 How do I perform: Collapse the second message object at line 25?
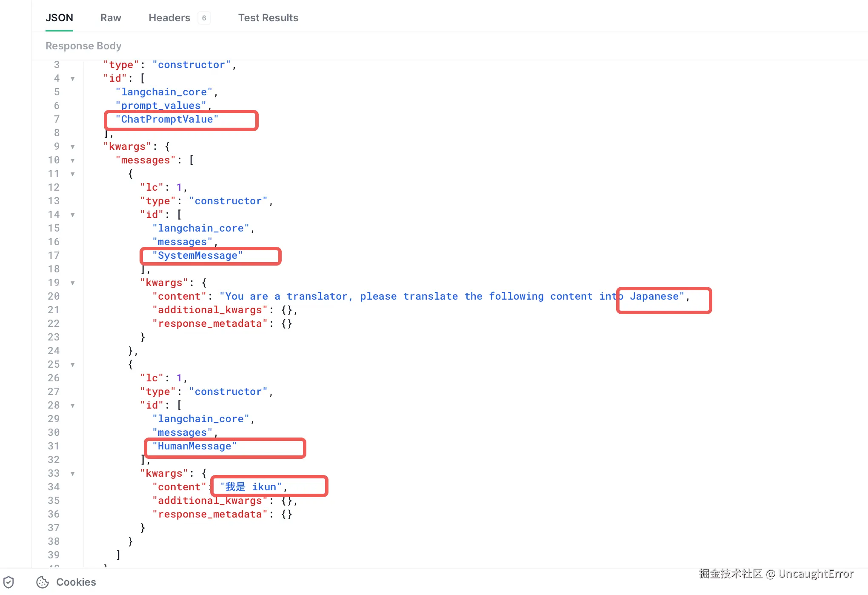tap(73, 365)
